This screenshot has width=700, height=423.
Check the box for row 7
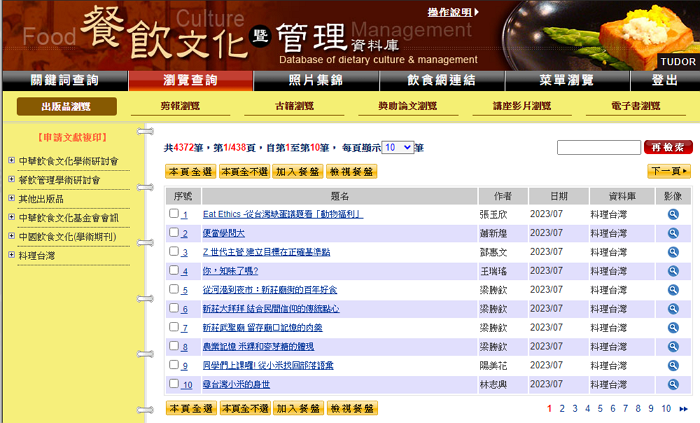(174, 327)
